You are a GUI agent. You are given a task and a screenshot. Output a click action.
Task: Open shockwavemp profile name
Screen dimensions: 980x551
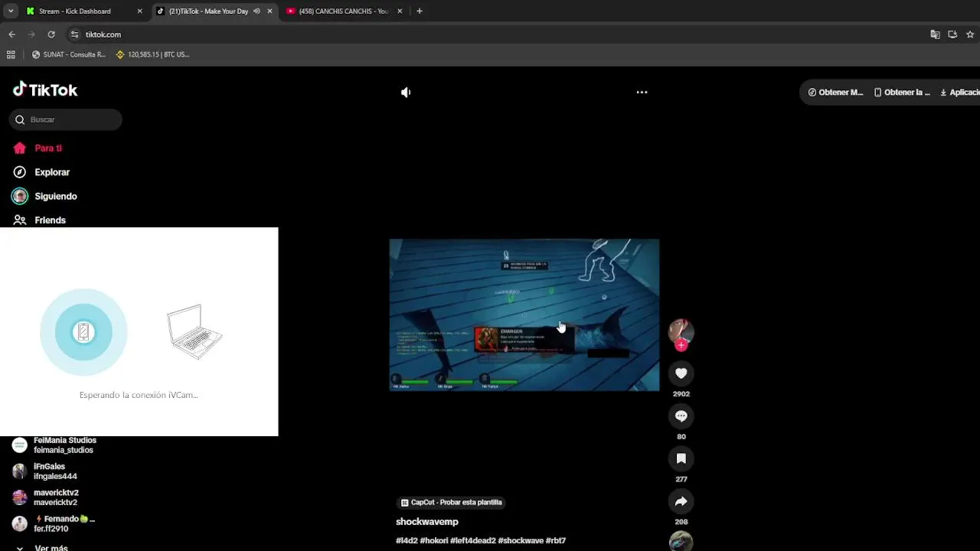(426, 522)
